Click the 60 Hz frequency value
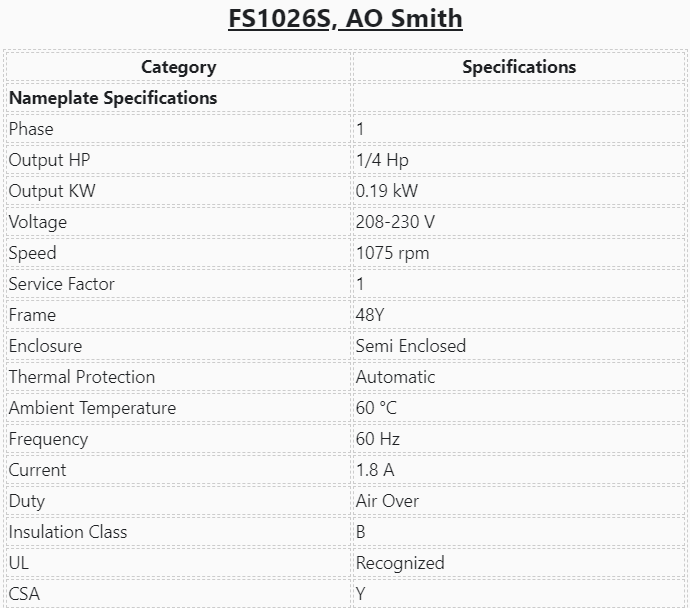The image size is (690, 608). pyautogui.click(x=376, y=439)
